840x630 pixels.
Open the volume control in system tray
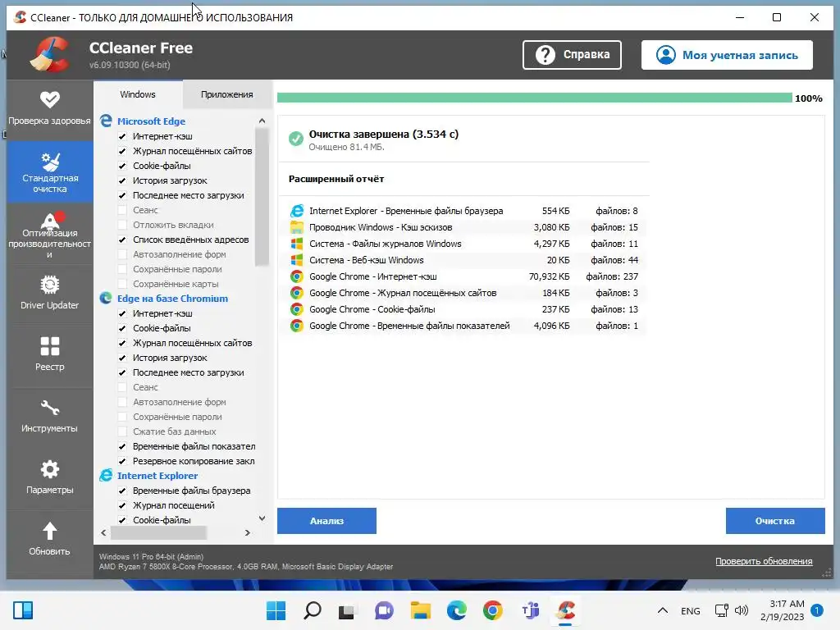[742, 610]
